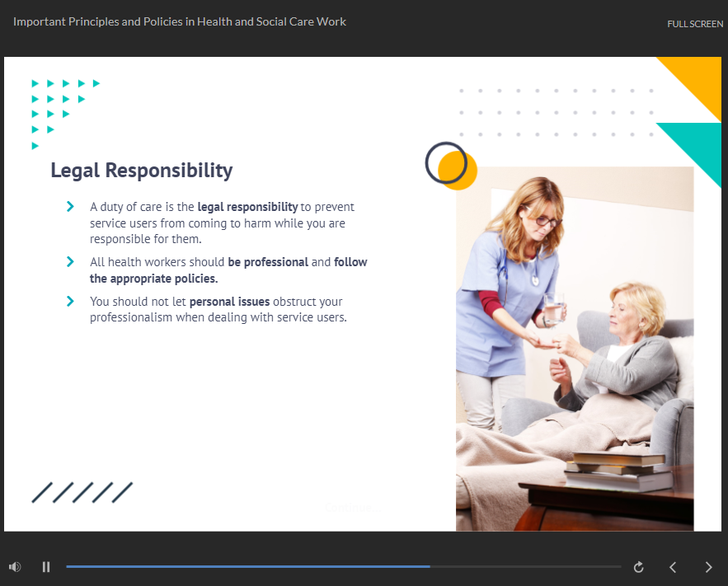Click the course title in the header
Viewport: 728px width, 586px height.
[180, 21]
